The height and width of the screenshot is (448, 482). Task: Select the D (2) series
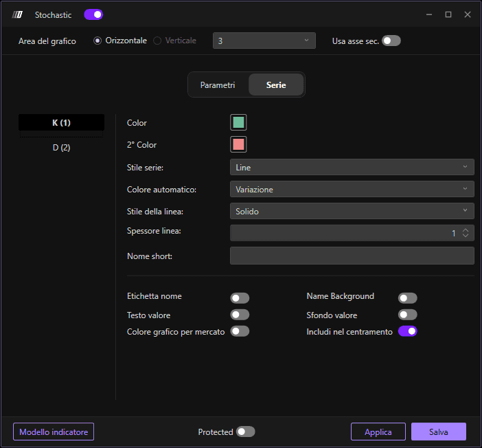click(x=62, y=147)
